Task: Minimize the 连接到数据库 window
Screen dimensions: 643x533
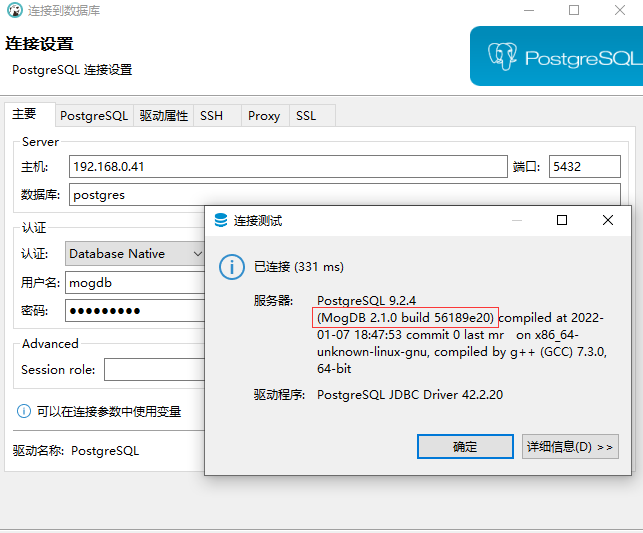Action: (x=529, y=10)
